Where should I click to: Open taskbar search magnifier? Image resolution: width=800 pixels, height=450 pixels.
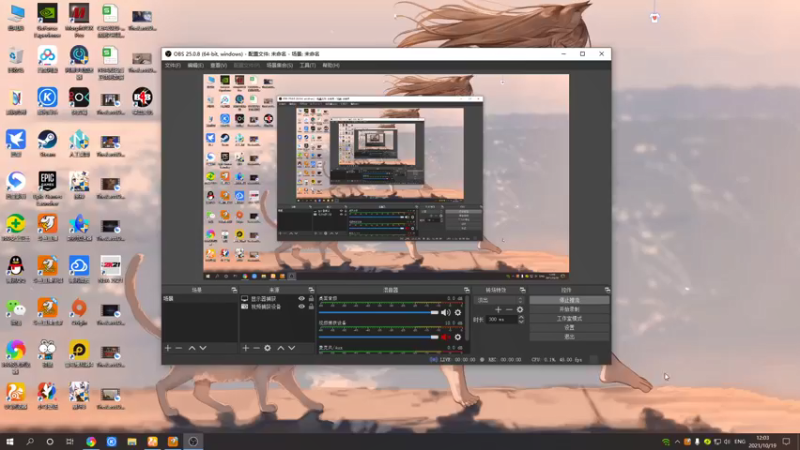[x=30, y=442]
